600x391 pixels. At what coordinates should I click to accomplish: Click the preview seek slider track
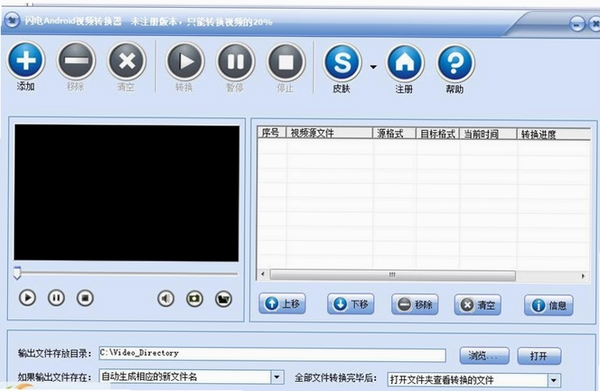[x=126, y=274]
